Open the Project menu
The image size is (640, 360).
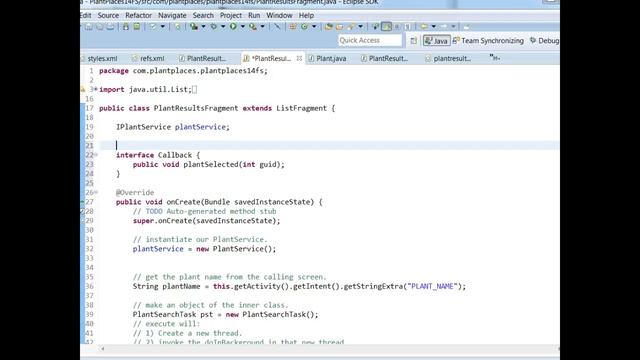pos(231,15)
